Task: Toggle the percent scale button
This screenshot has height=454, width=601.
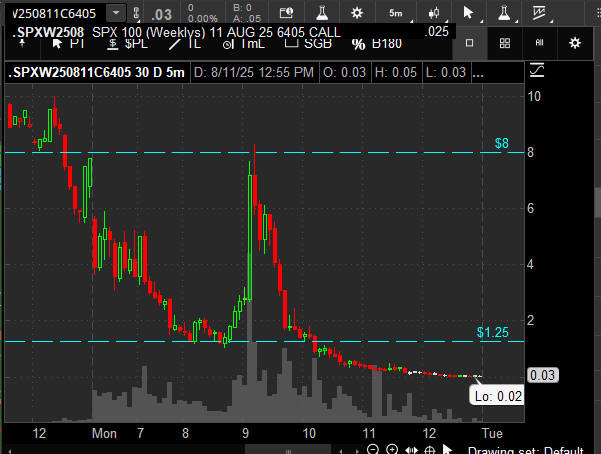Action: coord(357,43)
